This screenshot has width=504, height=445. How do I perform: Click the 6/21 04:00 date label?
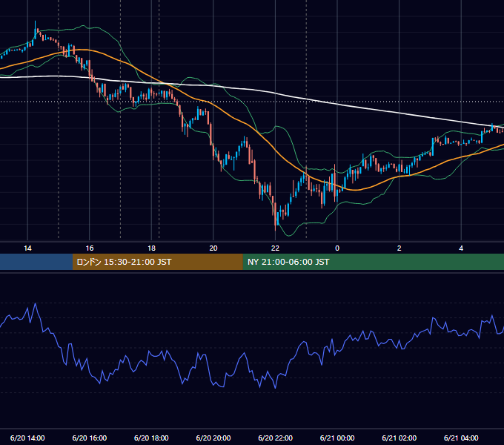pyautogui.click(x=461, y=438)
